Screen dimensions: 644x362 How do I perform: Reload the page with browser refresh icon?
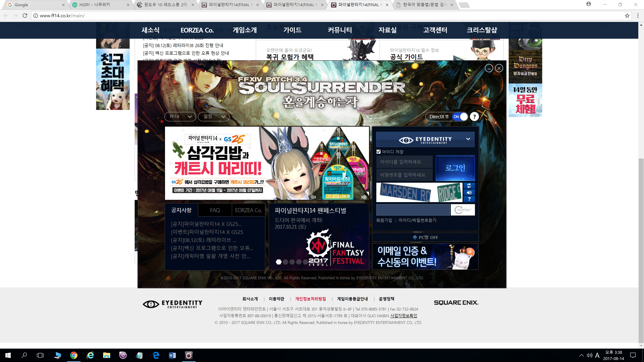25,15
